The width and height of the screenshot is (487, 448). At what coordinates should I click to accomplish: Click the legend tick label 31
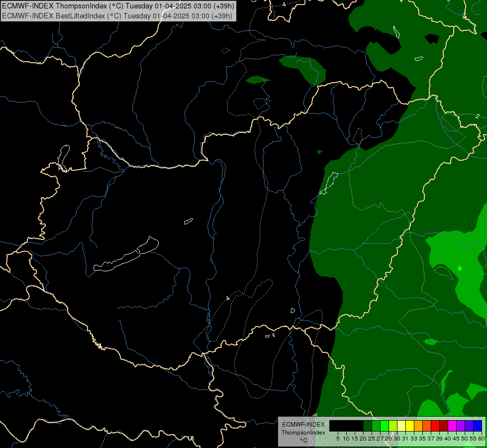pos(405,439)
